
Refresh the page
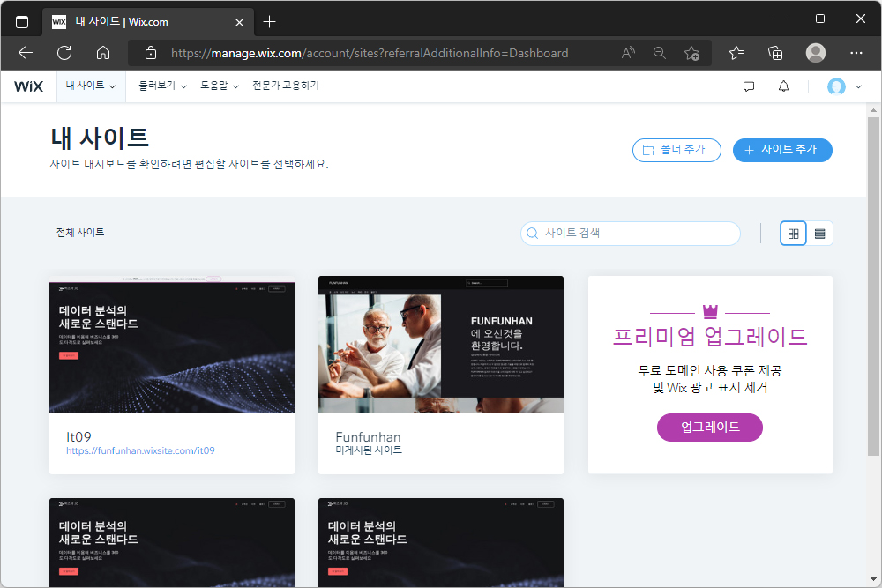[x=64, y=53]
